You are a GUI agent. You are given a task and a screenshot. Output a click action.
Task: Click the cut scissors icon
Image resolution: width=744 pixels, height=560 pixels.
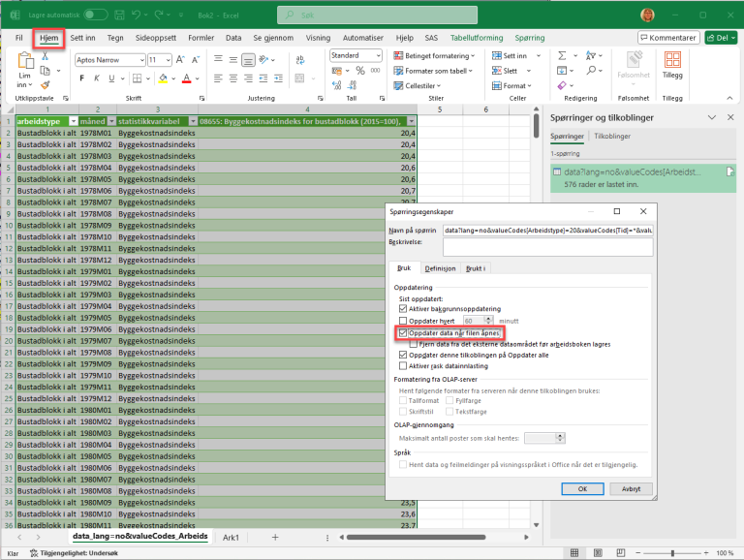(45, 56)
